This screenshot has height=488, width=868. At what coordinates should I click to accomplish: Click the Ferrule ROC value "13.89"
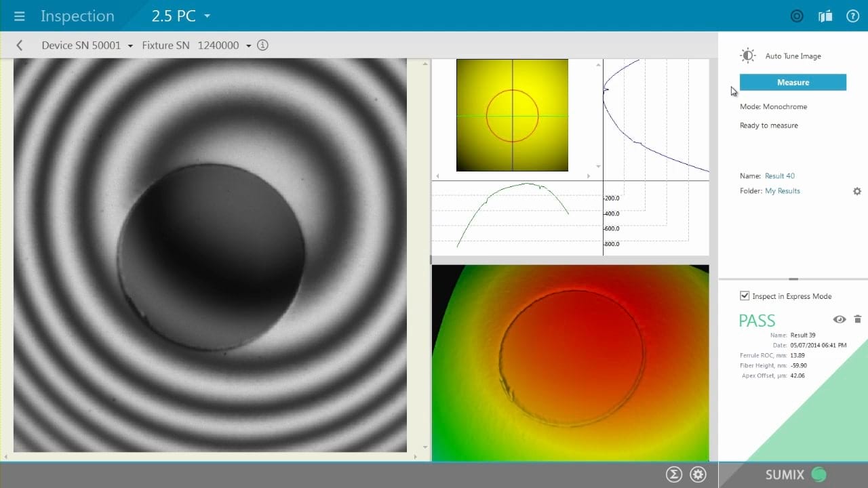coord(797,355)
